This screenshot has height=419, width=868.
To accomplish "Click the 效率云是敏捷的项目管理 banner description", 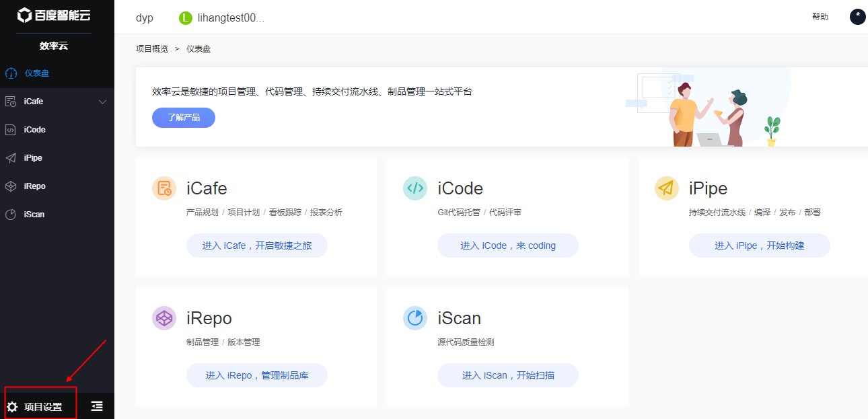I will 312,91.
